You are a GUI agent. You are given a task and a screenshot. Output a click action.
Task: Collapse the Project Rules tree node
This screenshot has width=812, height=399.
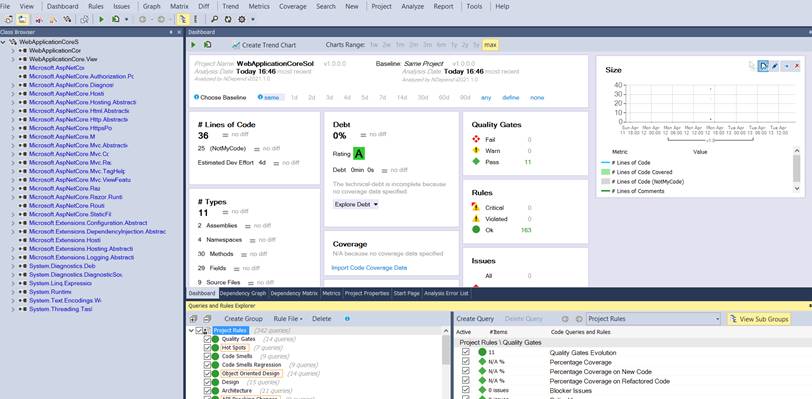click(x=191, y=330)
